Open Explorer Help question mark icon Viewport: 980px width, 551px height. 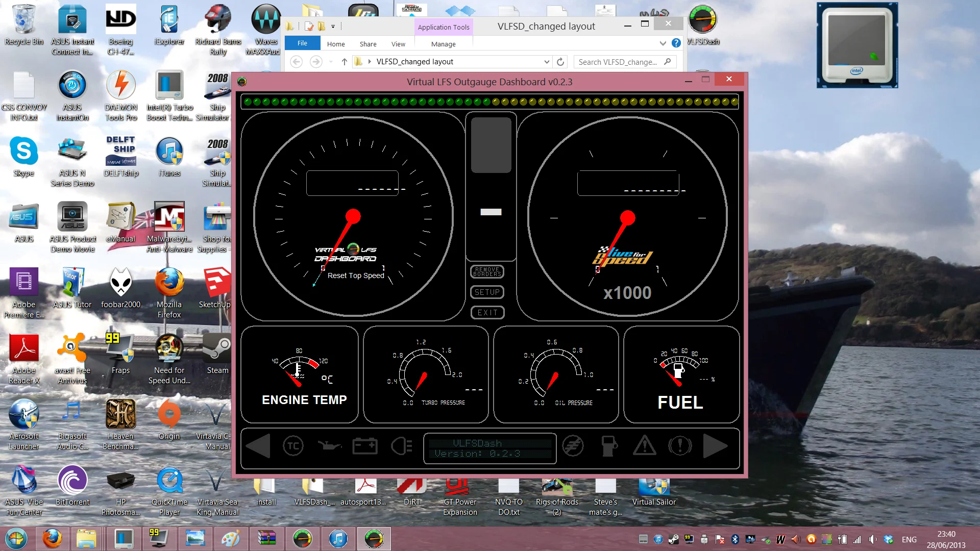coord(676,43)
